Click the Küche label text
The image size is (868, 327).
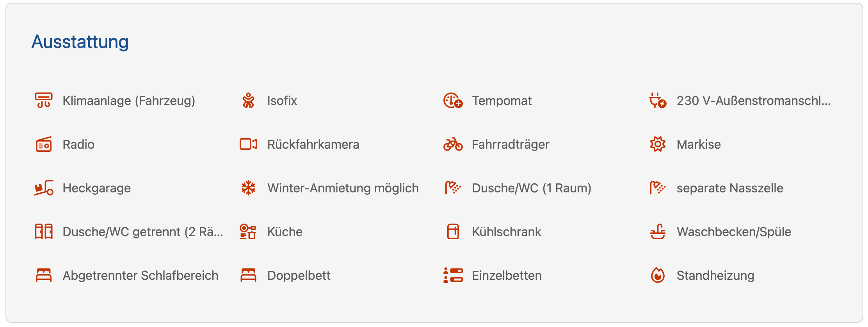pos(285,232)
